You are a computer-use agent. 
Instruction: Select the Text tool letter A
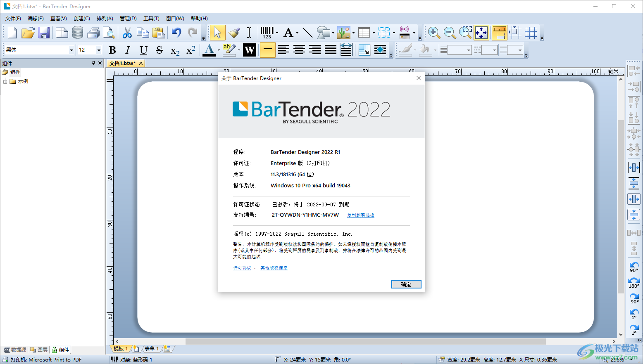pos(288,33)
